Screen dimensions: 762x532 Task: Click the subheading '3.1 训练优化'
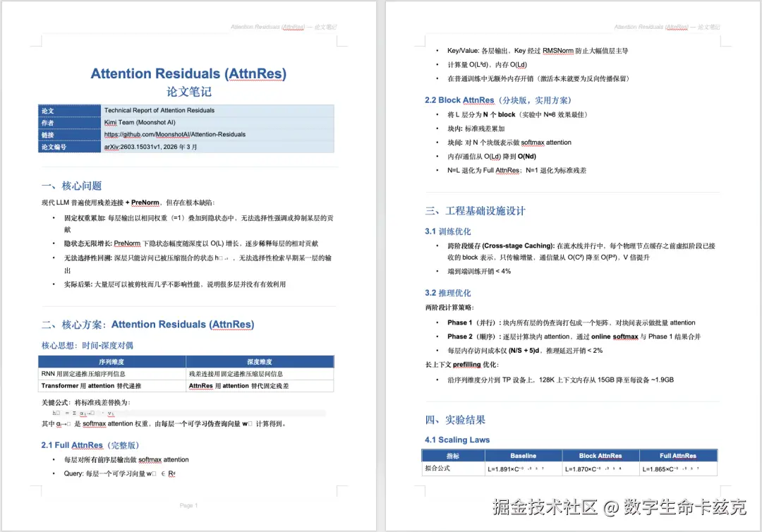pyautogui.click(x=447, y=231)
